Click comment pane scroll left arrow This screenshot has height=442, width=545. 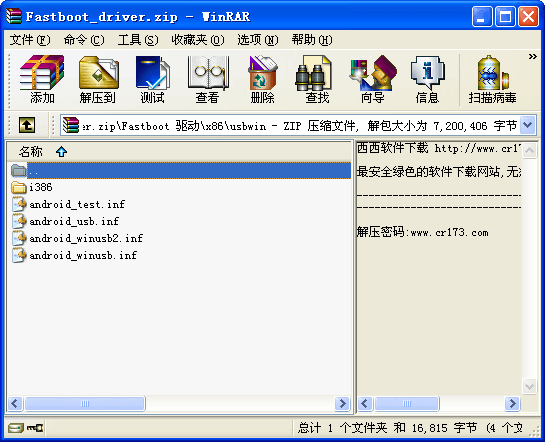point(365,403)
